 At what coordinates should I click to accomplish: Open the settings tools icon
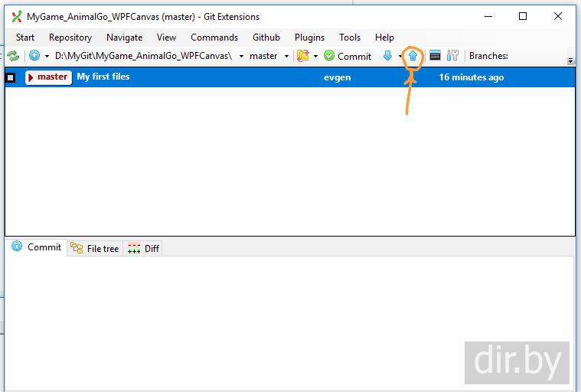click(452, 56)
